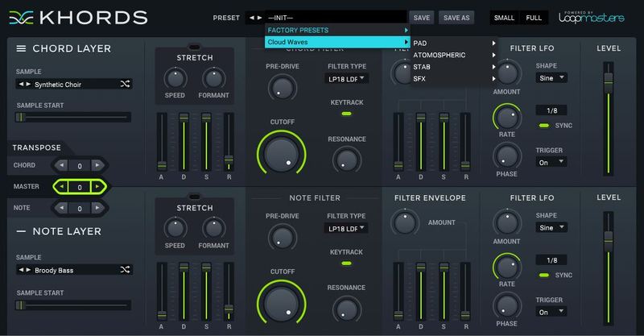Go to previous Broody Bass sample
The width and height of the screenshot is (644, 336).
pos(21,270)
